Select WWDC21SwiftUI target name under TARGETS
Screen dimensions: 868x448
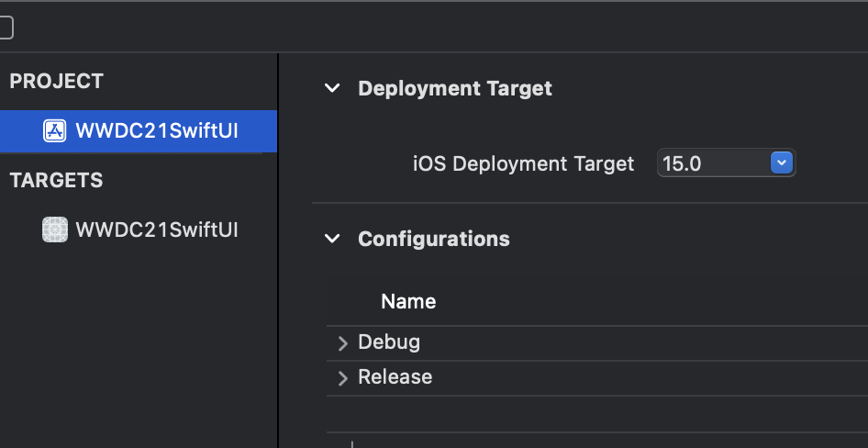(x=157, y=229)
